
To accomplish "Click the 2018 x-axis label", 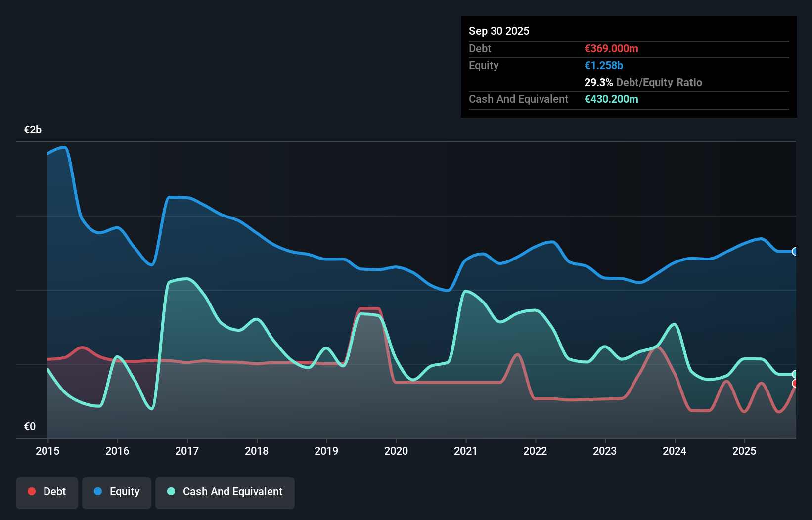I will click(257, 451).
